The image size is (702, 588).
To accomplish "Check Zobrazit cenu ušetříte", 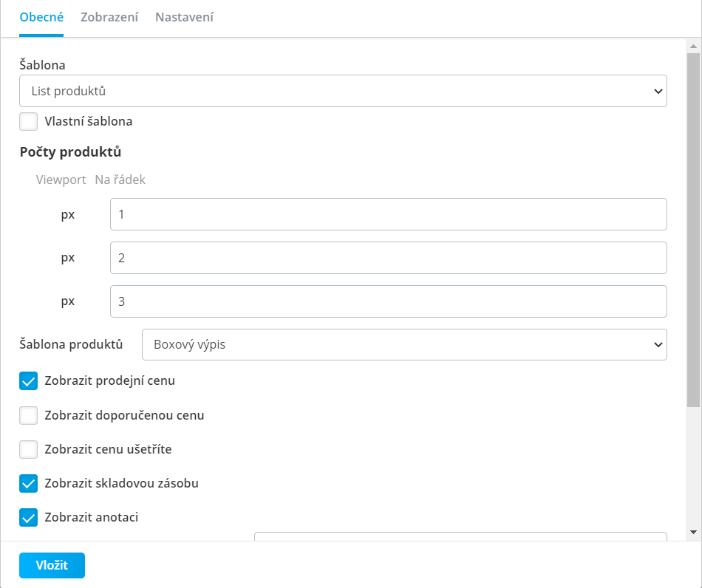I will (x=28, y=449).
